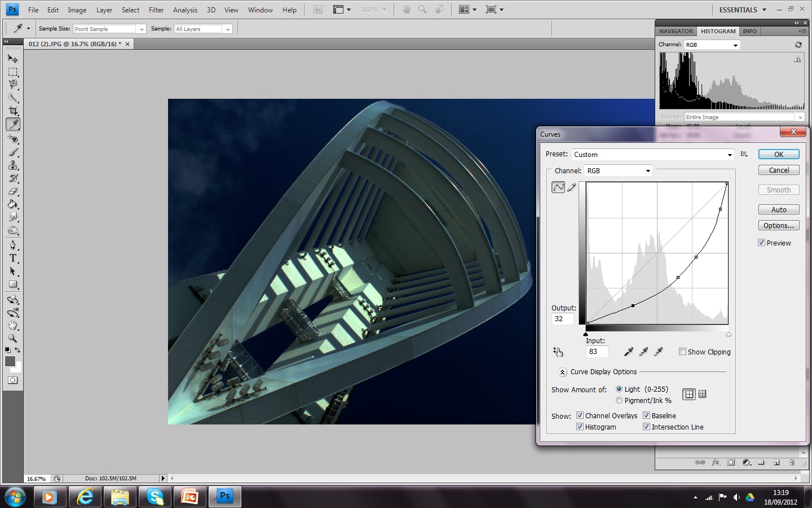The width and height of the screenshot is (812, 508).
Task: Activate the Crop tool
Action: tap(13, 111)
